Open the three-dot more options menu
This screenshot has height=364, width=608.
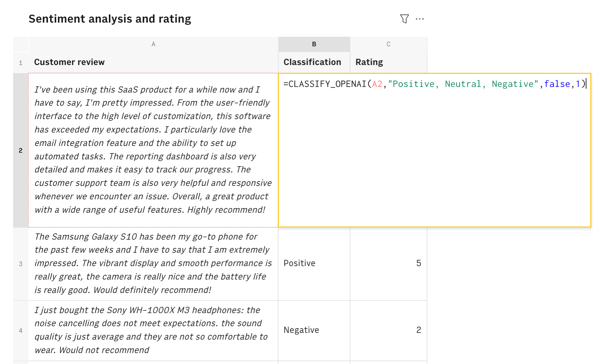click(x=420, y=19)
